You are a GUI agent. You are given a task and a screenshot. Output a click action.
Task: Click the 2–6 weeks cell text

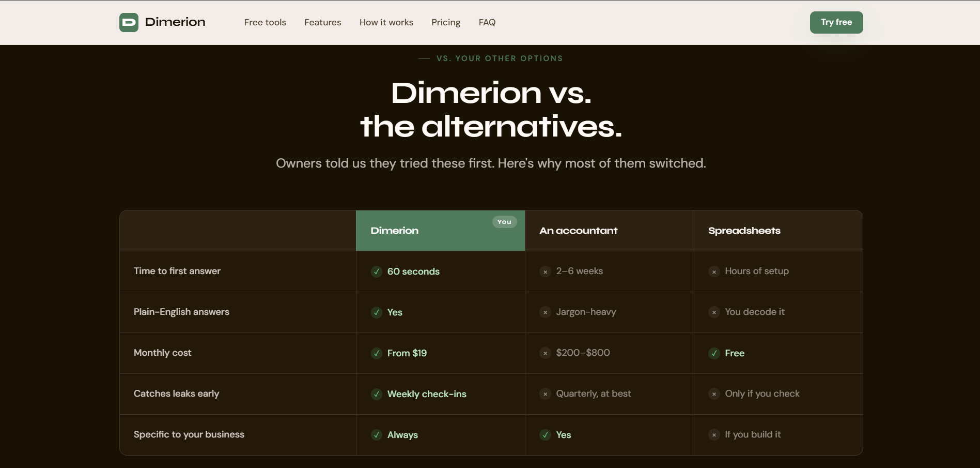[580, 271]
